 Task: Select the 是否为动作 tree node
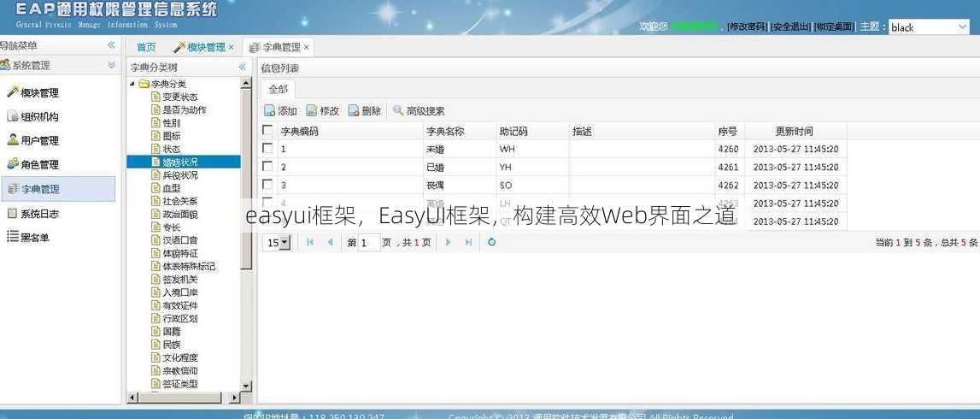tap(184, 109)
